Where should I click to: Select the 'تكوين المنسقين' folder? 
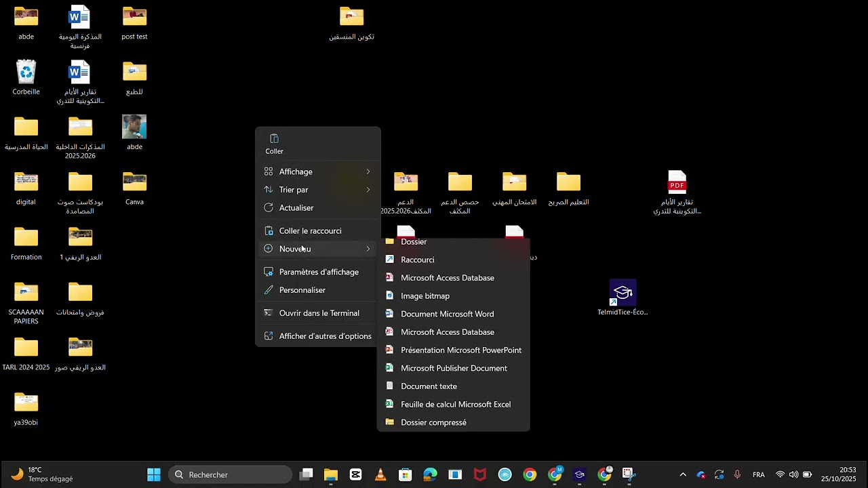click(x=351, y=16)
